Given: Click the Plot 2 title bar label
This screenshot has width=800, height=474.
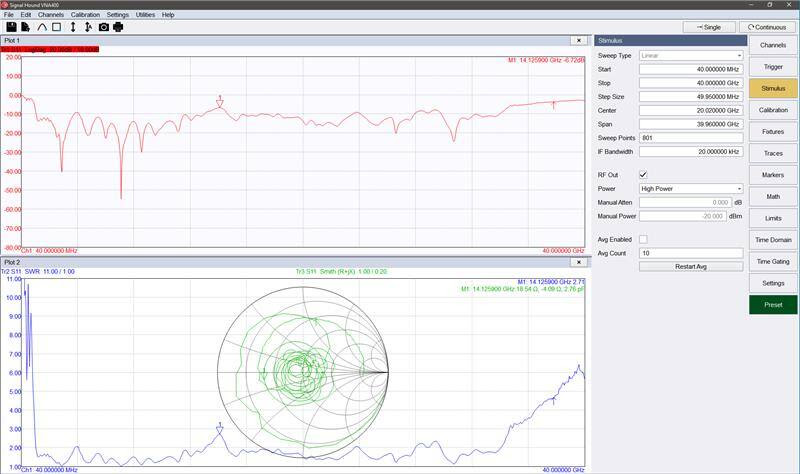Looking at the screenshot, I should [x=12, y=262].
